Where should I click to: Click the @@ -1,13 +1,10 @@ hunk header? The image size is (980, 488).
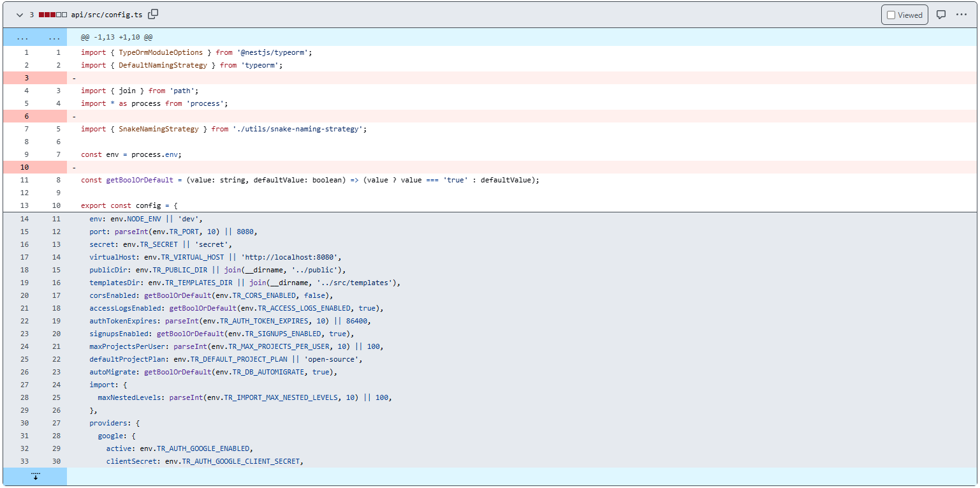pos(117,38)
